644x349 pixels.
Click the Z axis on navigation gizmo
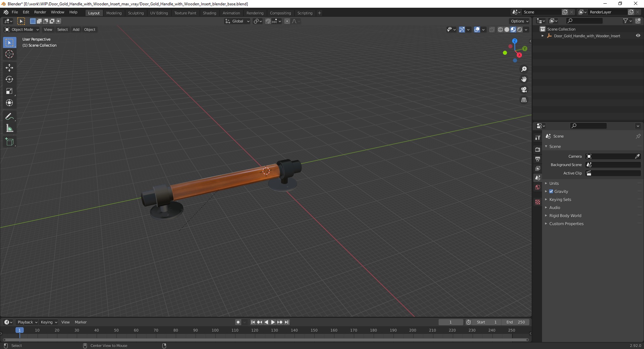point(515,41)
